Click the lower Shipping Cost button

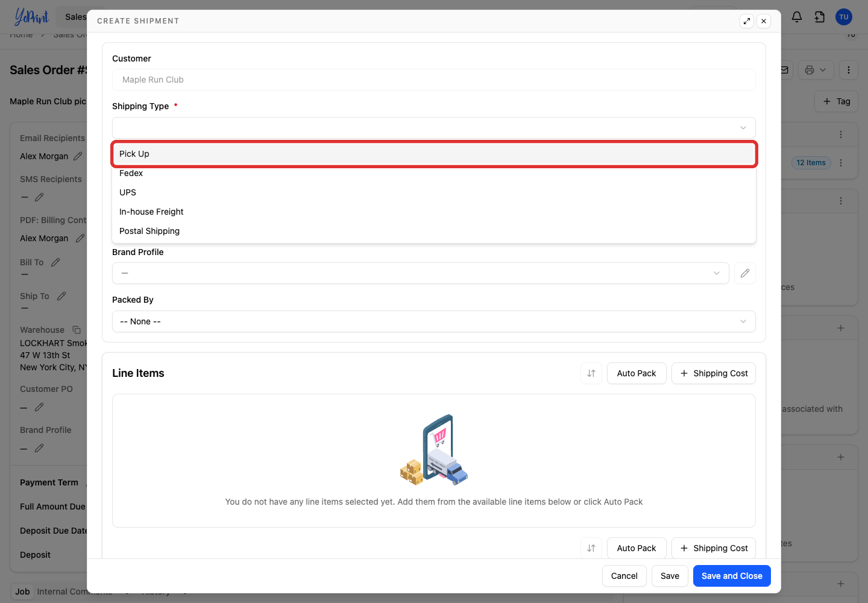(x=714, y=548)
